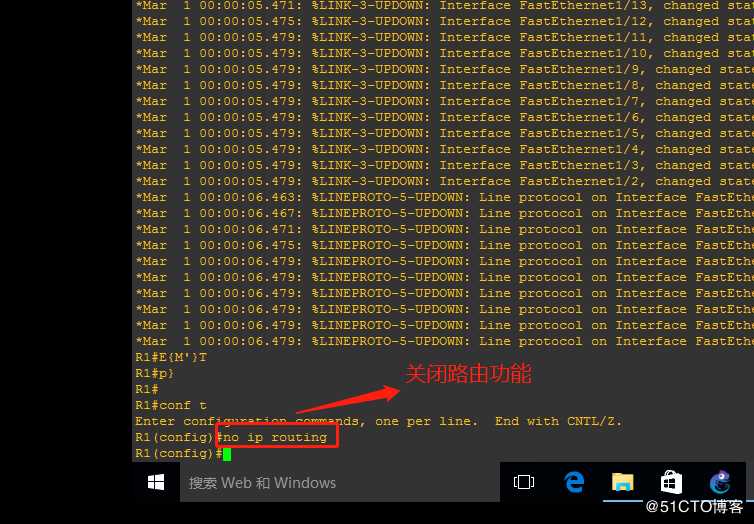
Task: Click the FastEthernet1/2 log line
Action: click(444, 181)
